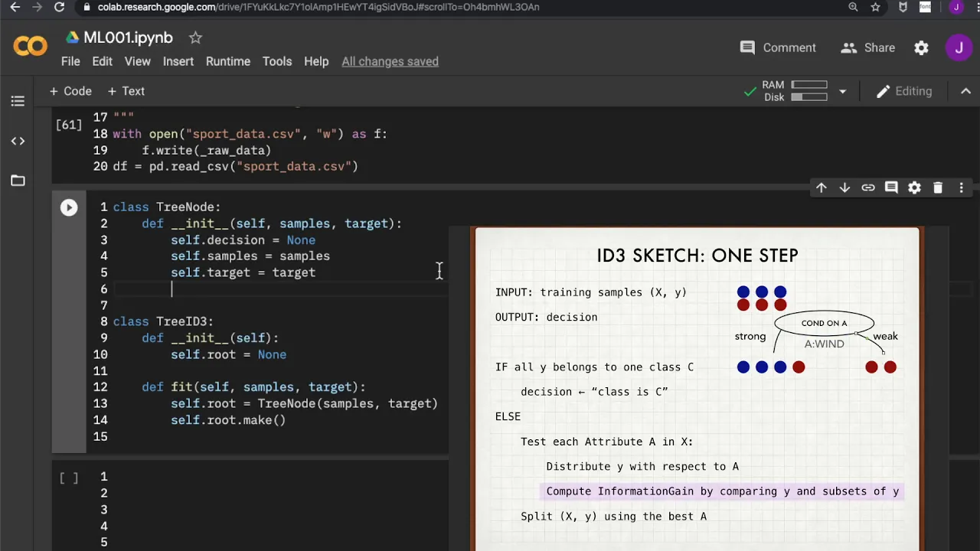Open the purple J account avatar
Viewport: 980px width, 551px height.
959,47
